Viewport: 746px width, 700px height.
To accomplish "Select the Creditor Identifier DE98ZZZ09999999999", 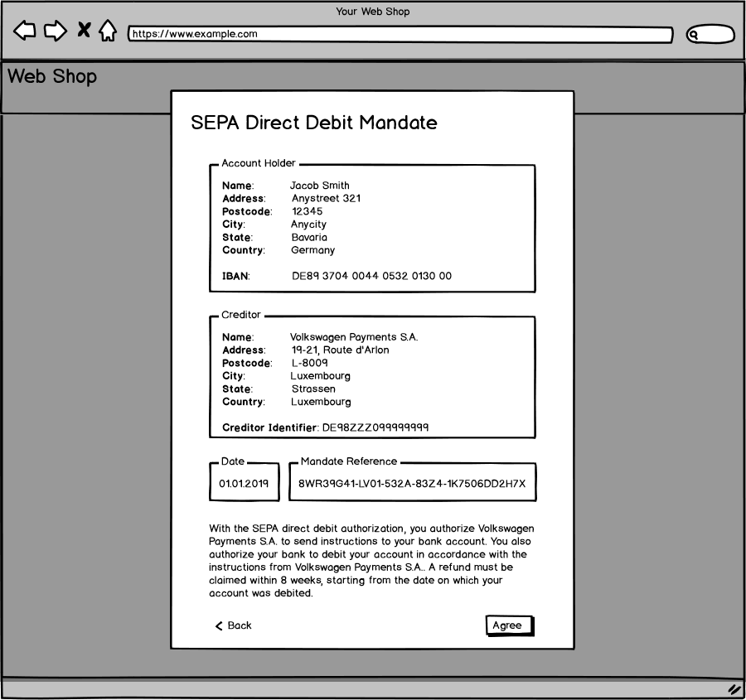I will tap(375, 427).
